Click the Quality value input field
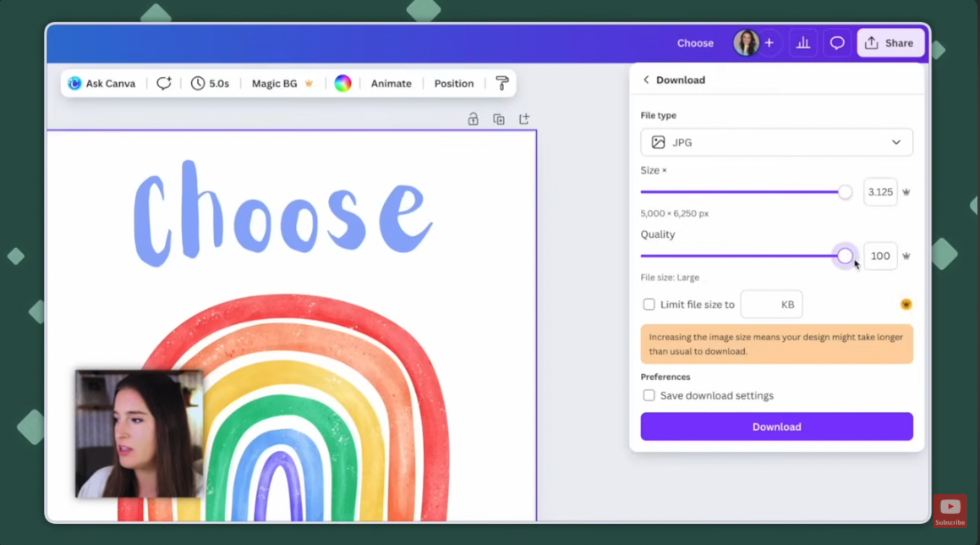 (880, 256)
